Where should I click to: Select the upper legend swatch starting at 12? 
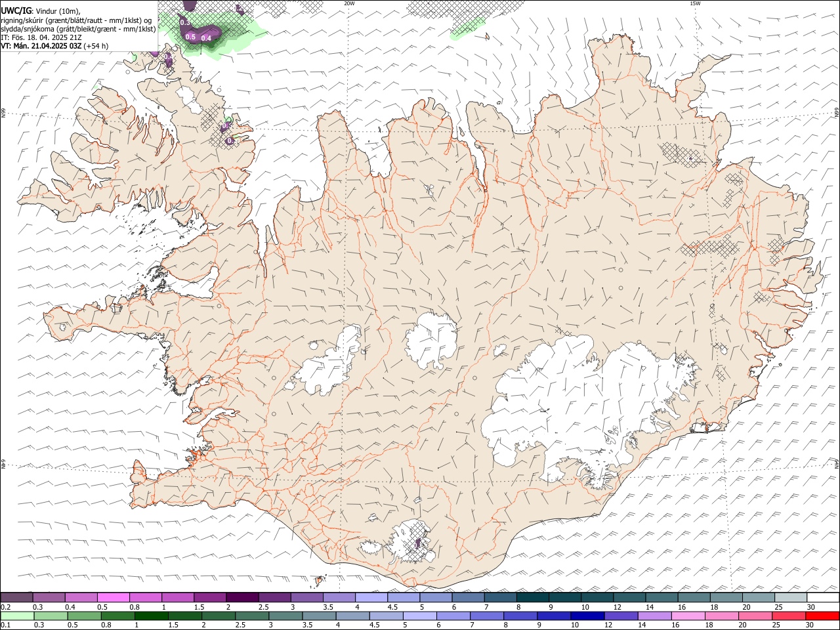pyautogui.click(x=629, y=598)
